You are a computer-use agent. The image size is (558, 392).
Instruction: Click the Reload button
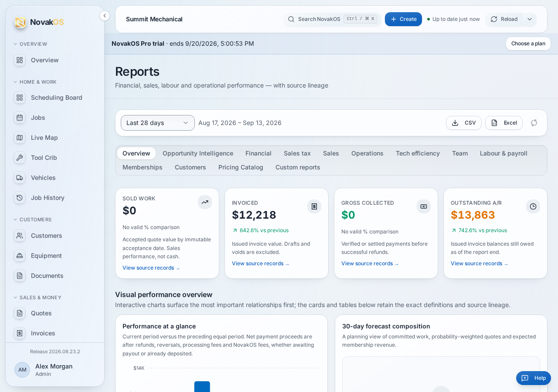click(504, 19)
